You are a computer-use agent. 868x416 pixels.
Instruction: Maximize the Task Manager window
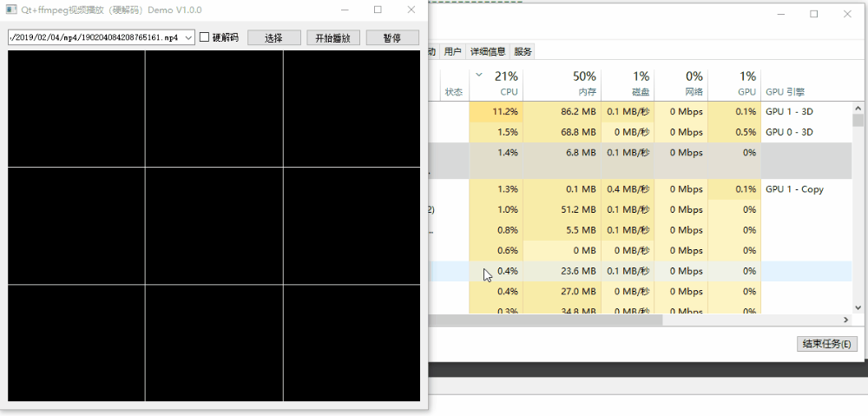(x=814, y=14)
